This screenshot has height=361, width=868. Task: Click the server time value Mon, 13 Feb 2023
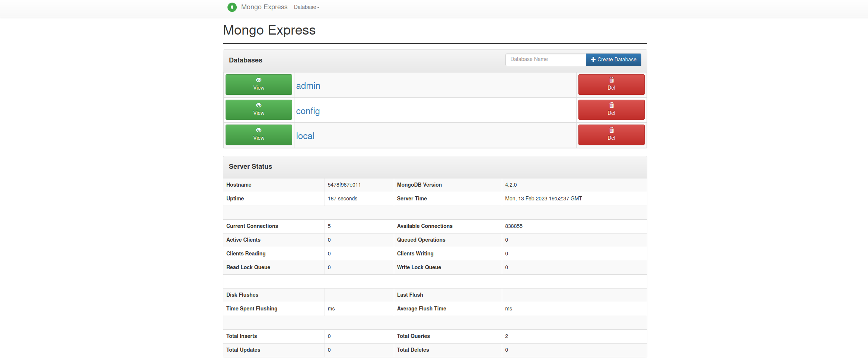coord(543,199)
